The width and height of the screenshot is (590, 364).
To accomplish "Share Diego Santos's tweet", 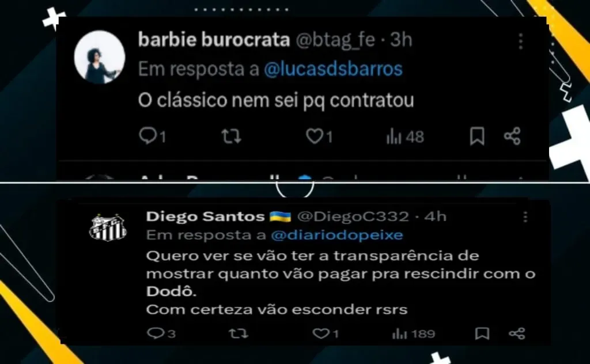I will (x=517, y=333).
